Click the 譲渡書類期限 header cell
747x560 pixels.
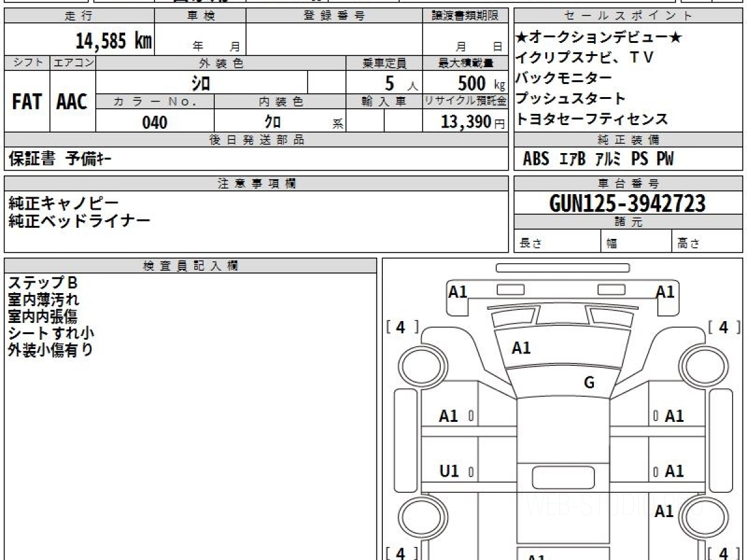465,16
